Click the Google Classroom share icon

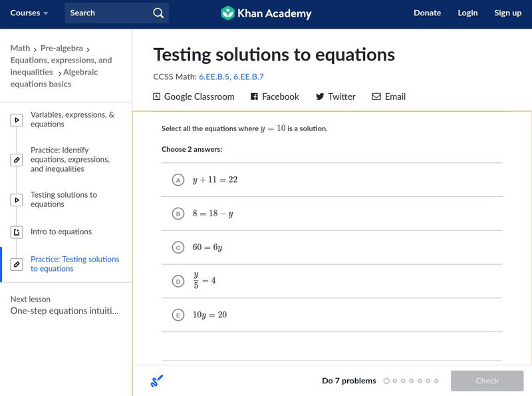157,97
